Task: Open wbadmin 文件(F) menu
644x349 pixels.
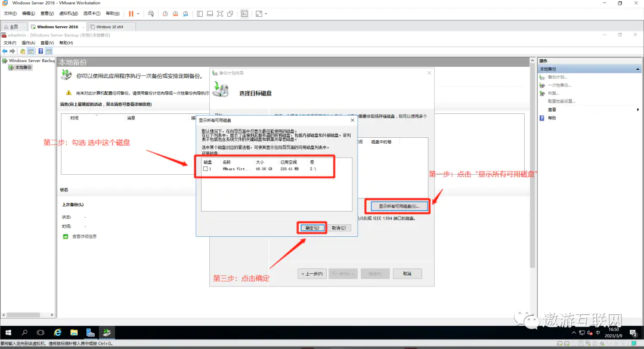Action: (10, 43)
